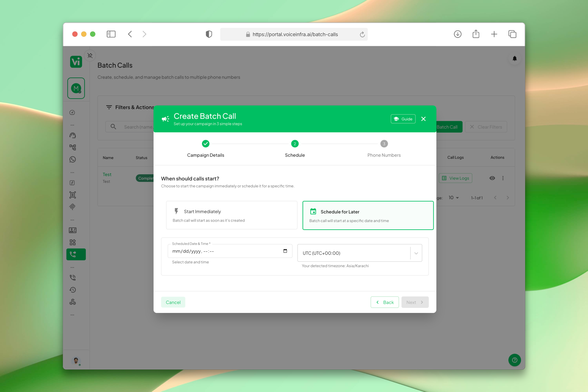The height and width of the screenshot is (392, 588).
Task: Cancel the batch call creation
Action: 173,302
